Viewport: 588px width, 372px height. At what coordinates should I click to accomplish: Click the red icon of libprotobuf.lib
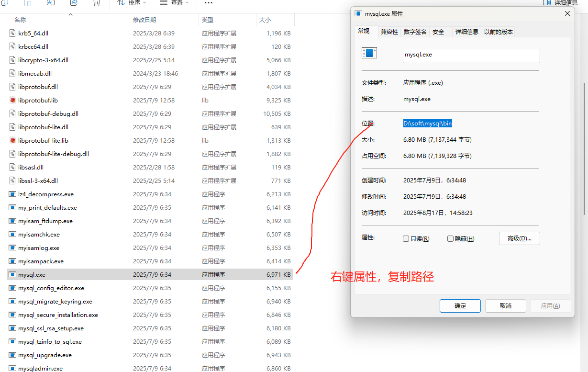[x=13, y=101]
